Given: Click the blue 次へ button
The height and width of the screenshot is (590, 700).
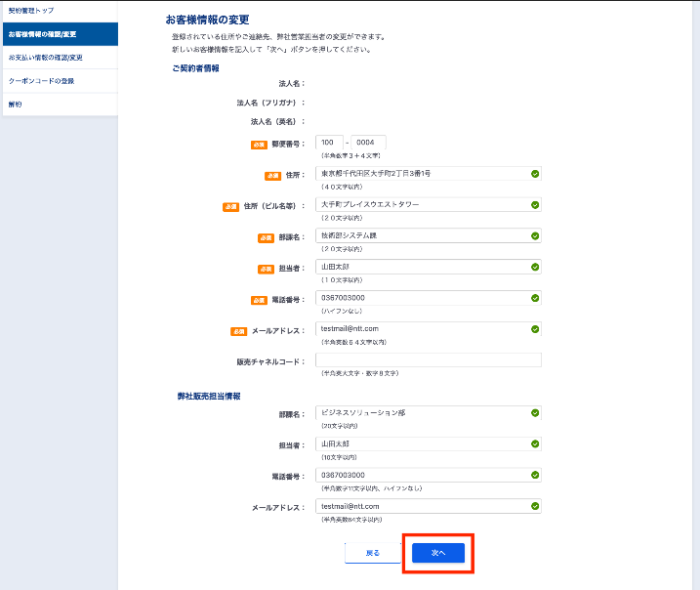Looking at the screenshot, I should click(438, 553).
